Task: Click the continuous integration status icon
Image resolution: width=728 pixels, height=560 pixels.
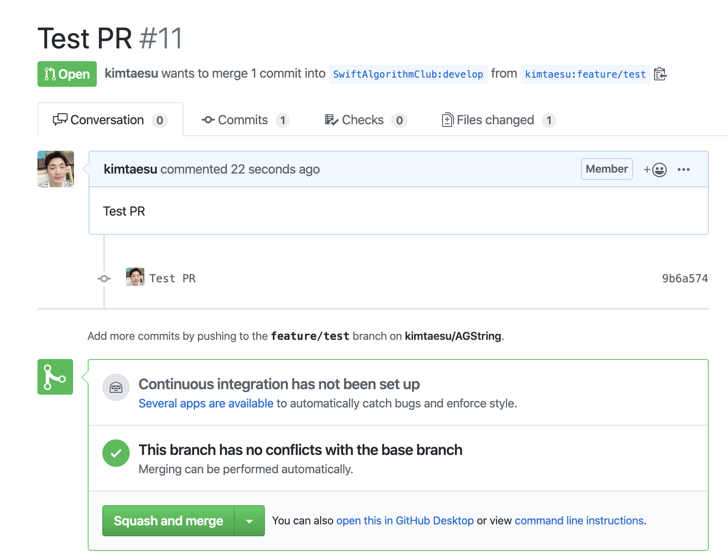Action: click(116, 388)
